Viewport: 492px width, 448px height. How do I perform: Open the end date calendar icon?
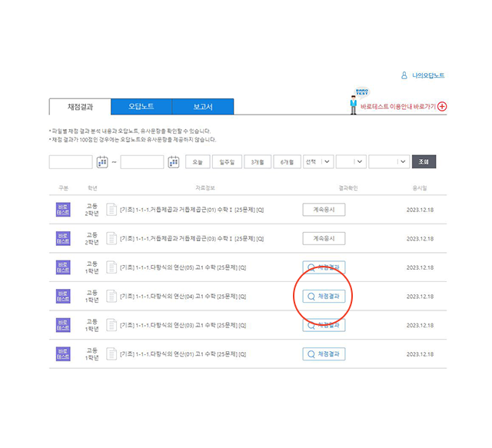(x=174, y=162)
